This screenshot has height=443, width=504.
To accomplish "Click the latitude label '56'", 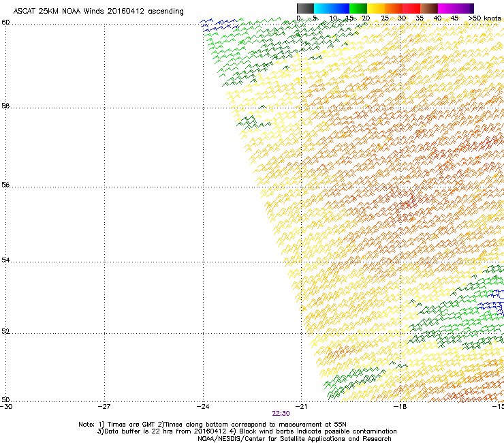I will click(x=5, y=185).
